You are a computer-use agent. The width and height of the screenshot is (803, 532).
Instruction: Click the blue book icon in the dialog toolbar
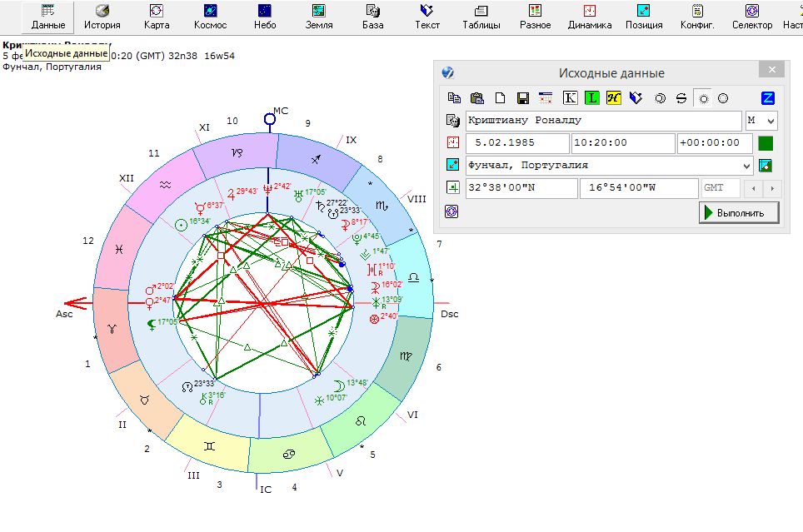pyautogui.click(x=636, y=97)
